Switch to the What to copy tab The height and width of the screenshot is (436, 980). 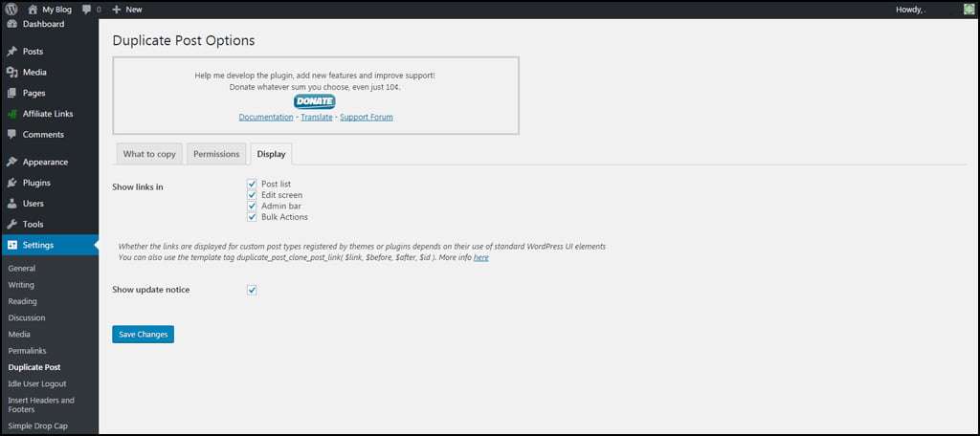(x=149, y=154)
